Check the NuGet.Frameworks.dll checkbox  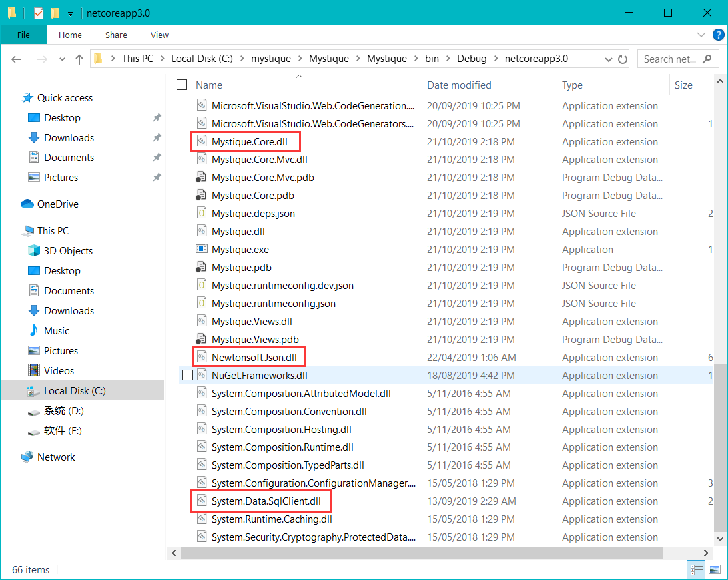(x=188, y=376)
